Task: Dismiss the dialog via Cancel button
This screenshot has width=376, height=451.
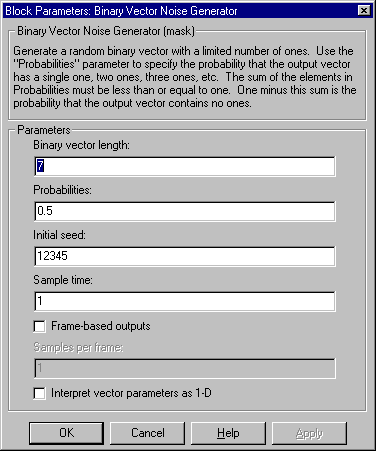Action: pos(147,433)
